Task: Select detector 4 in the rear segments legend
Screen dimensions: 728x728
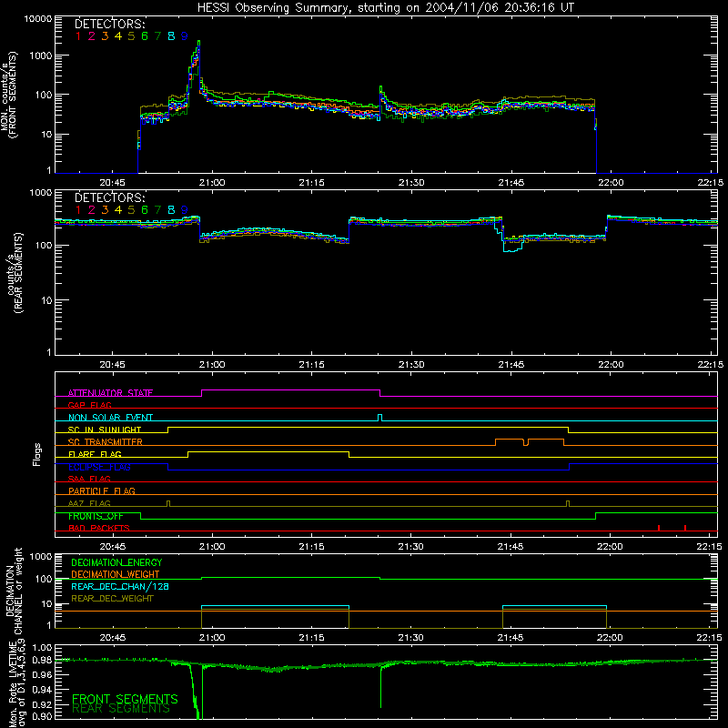Action: click(x=118, y=210)
